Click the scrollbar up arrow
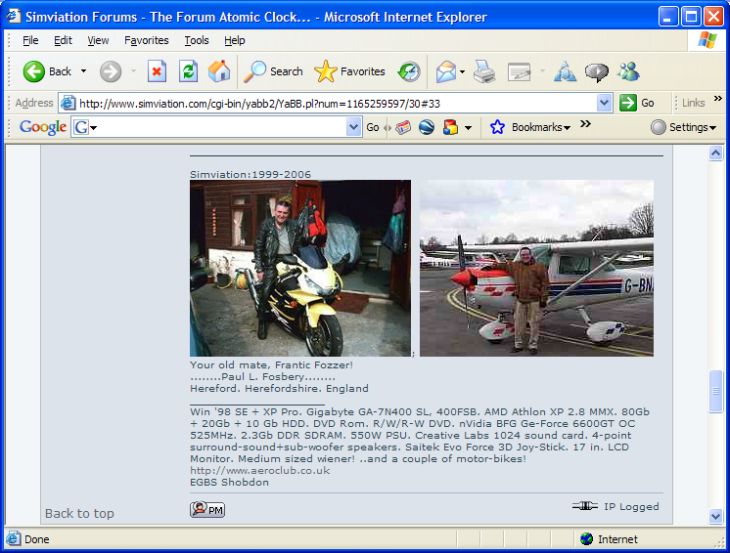This screenshot has height=553, width=730. coord(716,153)
